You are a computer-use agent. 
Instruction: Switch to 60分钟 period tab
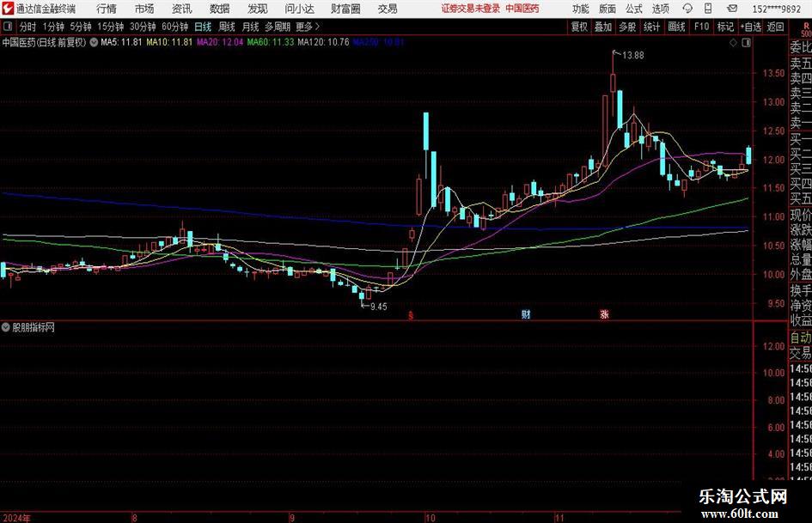[174, 27]
